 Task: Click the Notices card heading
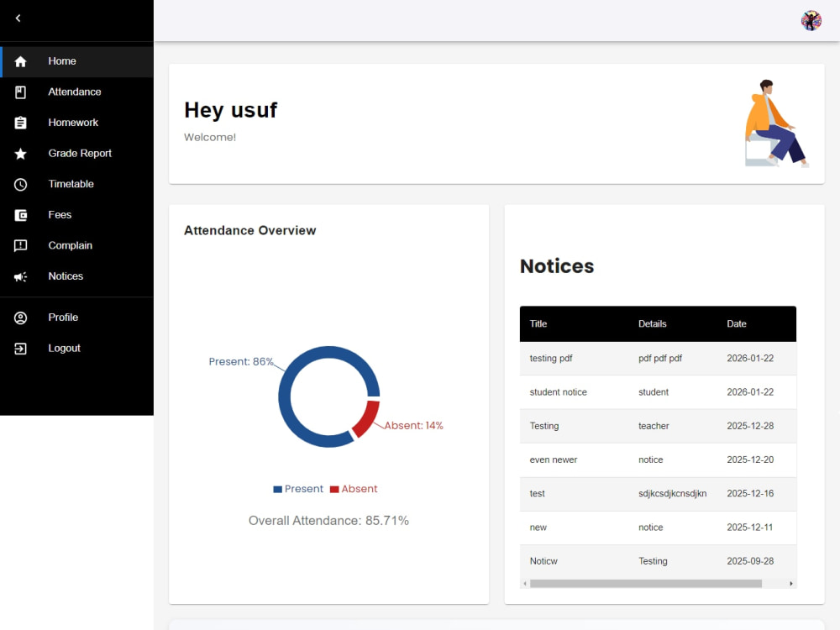click(x=557, y=266)
